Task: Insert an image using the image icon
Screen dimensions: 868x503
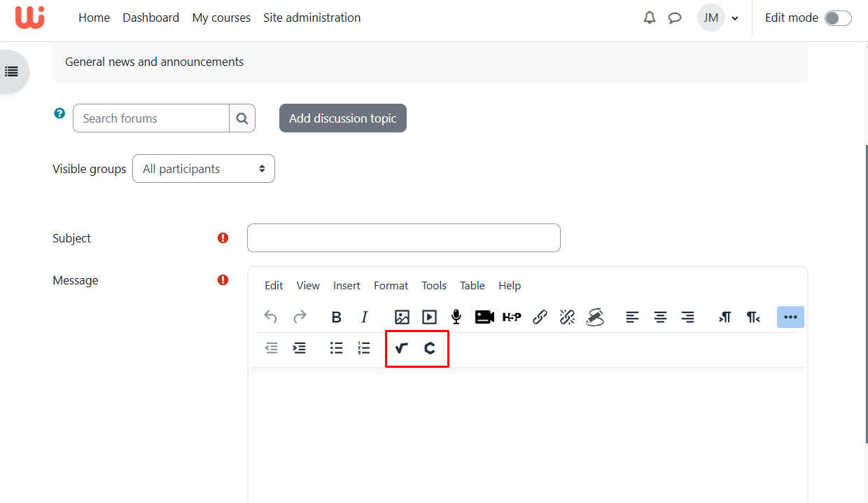Action: [x=402, y=317]
